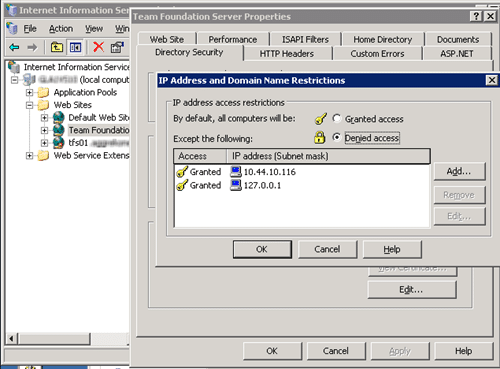The width and height of the screenshot is (500, 369).
Task: Click the Up one level folder icon
Action: click(57, 47)
